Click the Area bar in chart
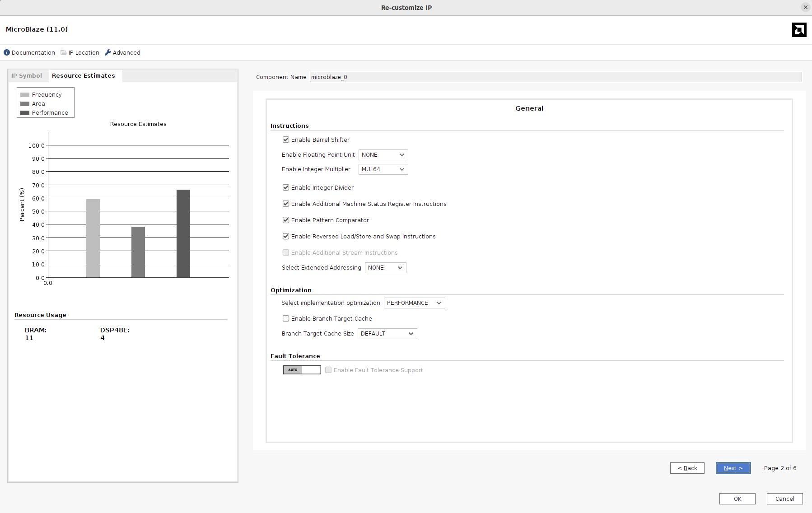 (138, 252)
